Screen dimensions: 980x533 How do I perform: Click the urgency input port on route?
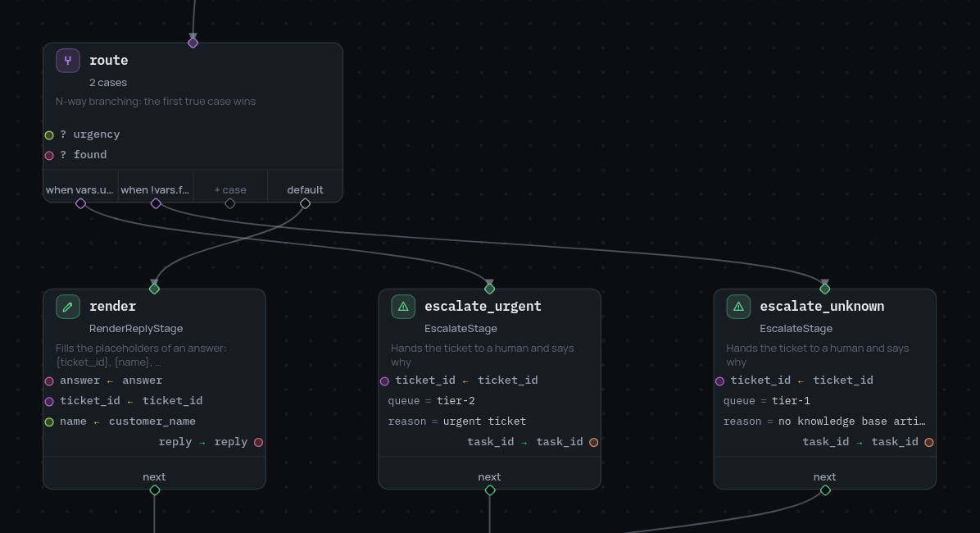point(49,135)
